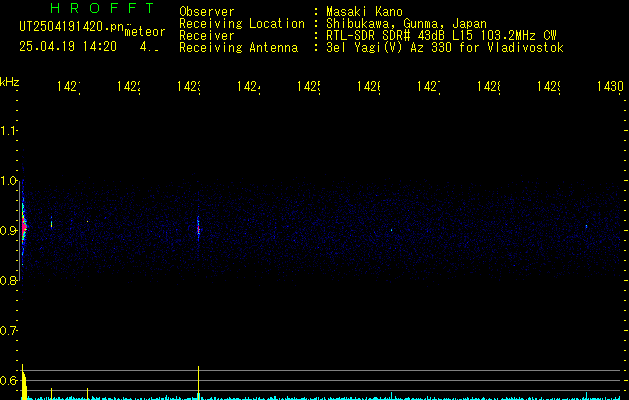629x400 pixels.
Task: Click the 1421 time axis label
Action: coord(69,87)
